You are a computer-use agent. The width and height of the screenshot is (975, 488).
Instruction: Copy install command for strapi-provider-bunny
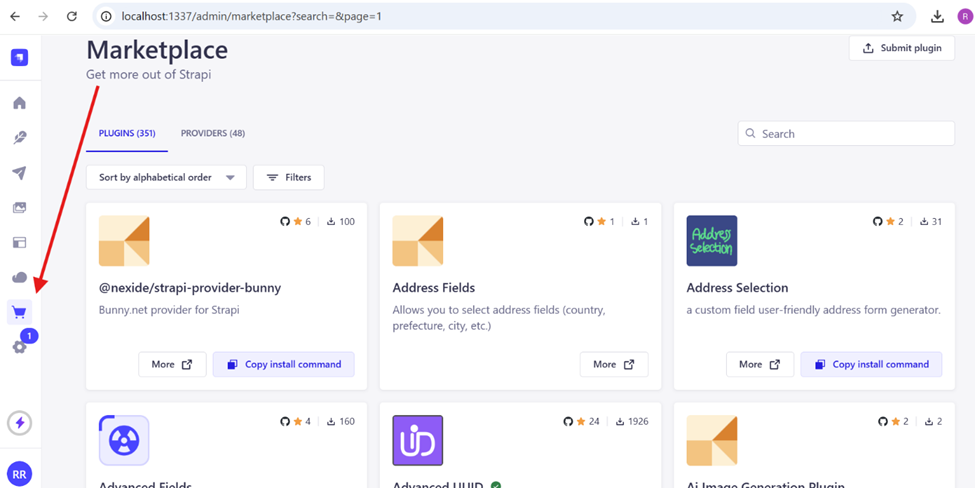click(x=283, y=364)
